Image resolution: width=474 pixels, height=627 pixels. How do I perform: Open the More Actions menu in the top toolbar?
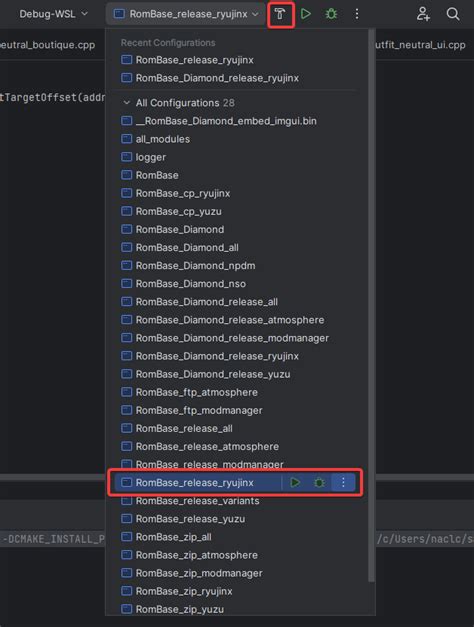[357, 14]
